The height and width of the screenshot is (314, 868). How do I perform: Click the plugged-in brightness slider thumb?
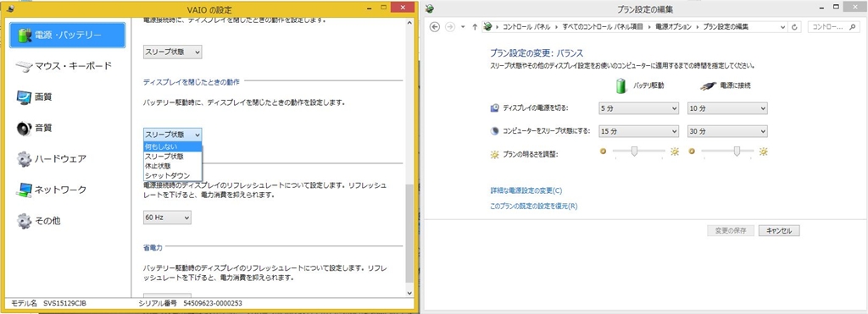(737, 151)
